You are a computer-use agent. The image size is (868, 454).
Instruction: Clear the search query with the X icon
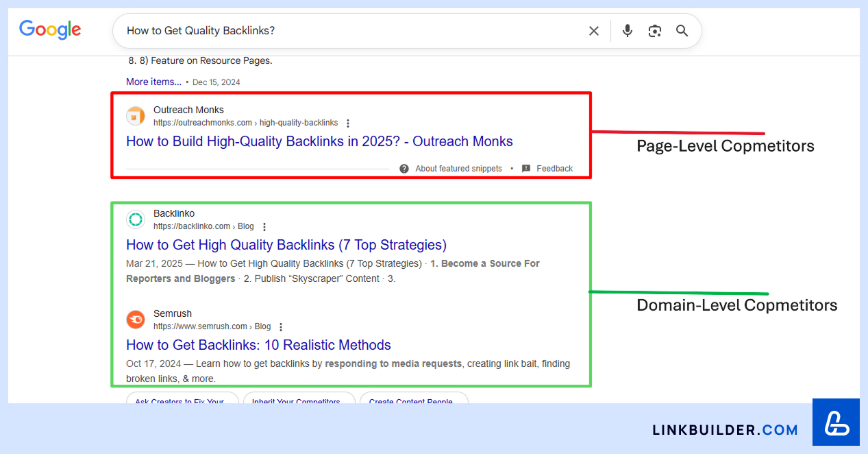point(594,31)
